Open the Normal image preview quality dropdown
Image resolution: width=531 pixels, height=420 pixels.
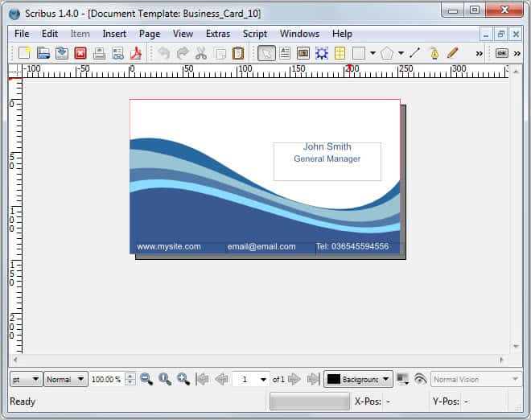click(66, 379)
